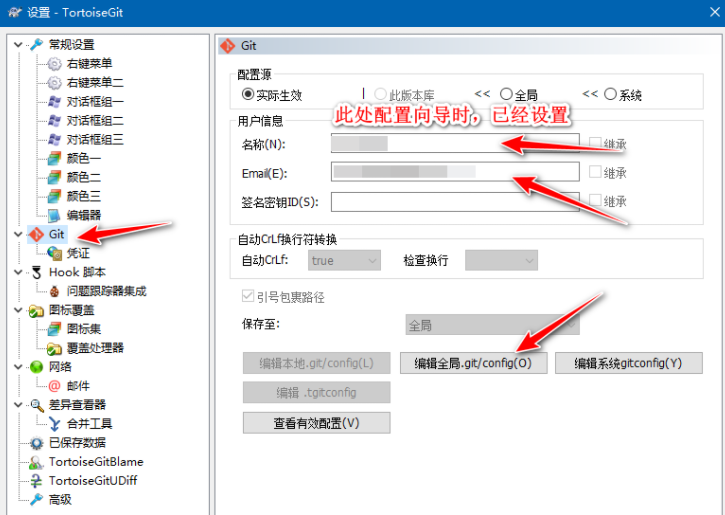Viewport: 725px width, 515px height.
Task: Click the gear icon next to 右键菜单二
Action: tap(54, 83)
